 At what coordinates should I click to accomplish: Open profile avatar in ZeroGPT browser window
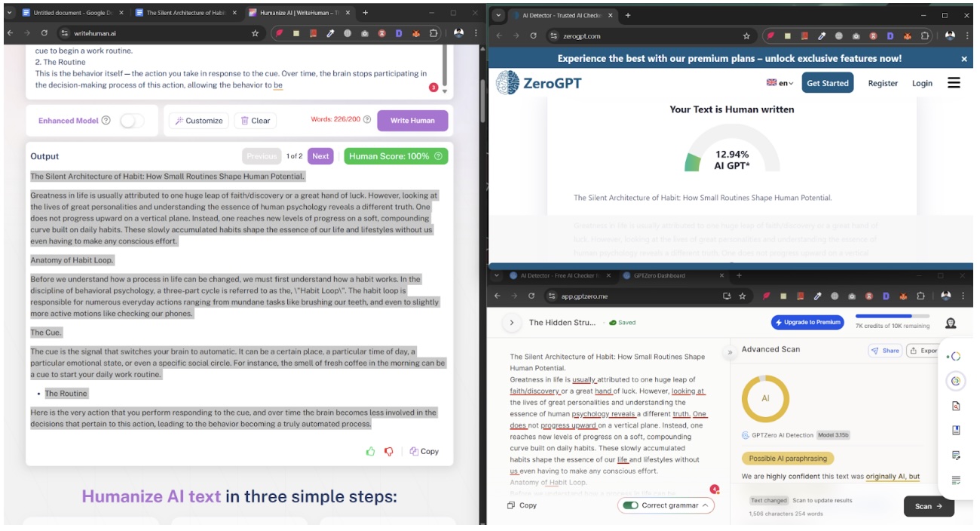coord(949,35)
